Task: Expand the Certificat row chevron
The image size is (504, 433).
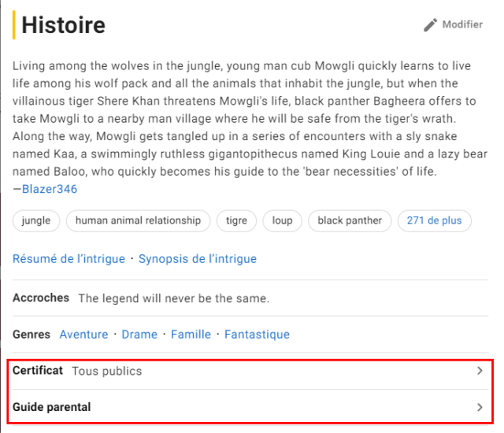Action: coord(480,371)
